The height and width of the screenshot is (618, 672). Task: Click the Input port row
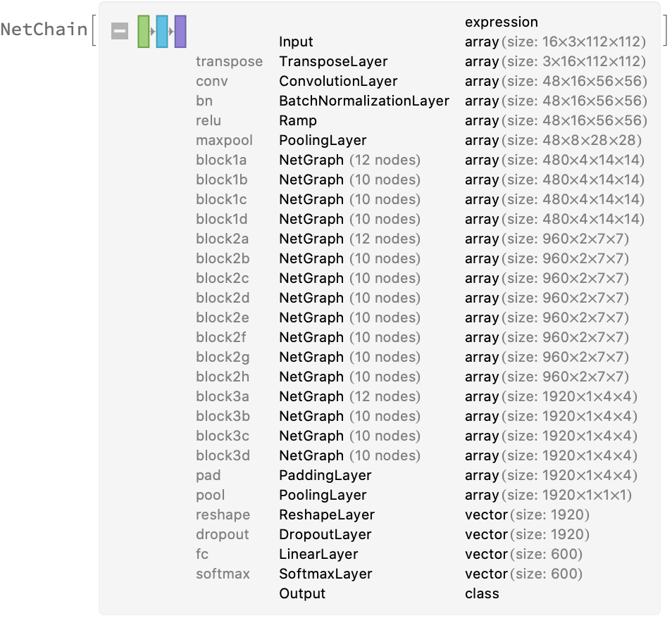coord(296,42)
